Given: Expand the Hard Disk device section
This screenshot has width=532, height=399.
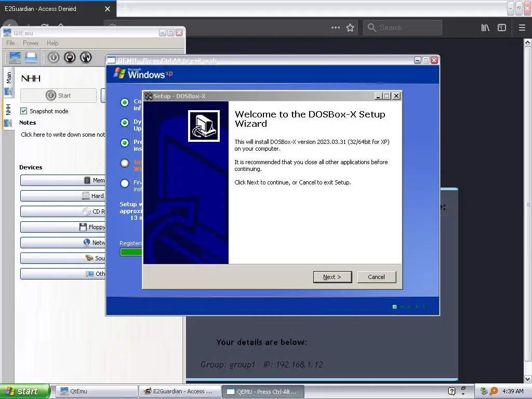Looking at the screenshot, I should 63,196.
